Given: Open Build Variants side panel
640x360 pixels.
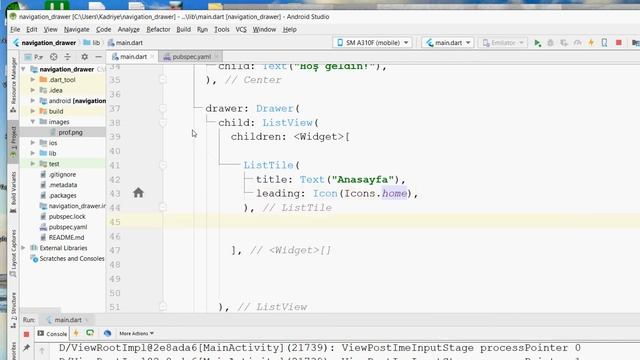Looking at the screenshot, I should pyautogui.click(x=13, y=192).
